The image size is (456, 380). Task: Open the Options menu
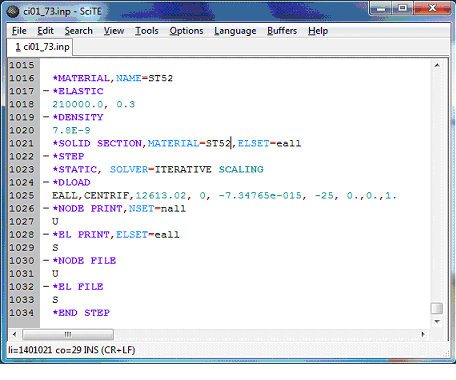click(186, 31)
